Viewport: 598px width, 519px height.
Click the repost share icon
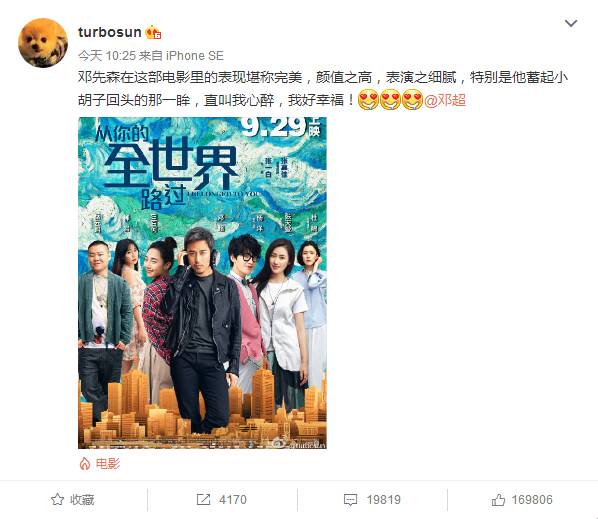[203, 500]
